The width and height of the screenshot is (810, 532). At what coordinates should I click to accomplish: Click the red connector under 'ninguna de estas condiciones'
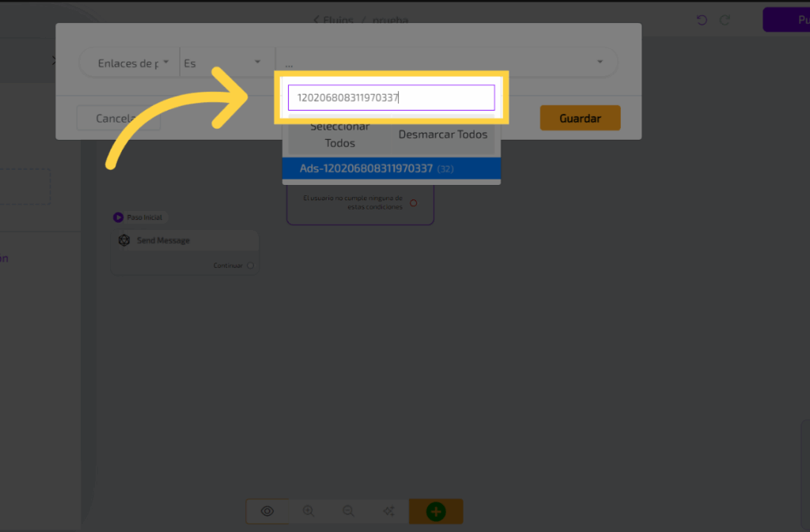click(413, 203)
